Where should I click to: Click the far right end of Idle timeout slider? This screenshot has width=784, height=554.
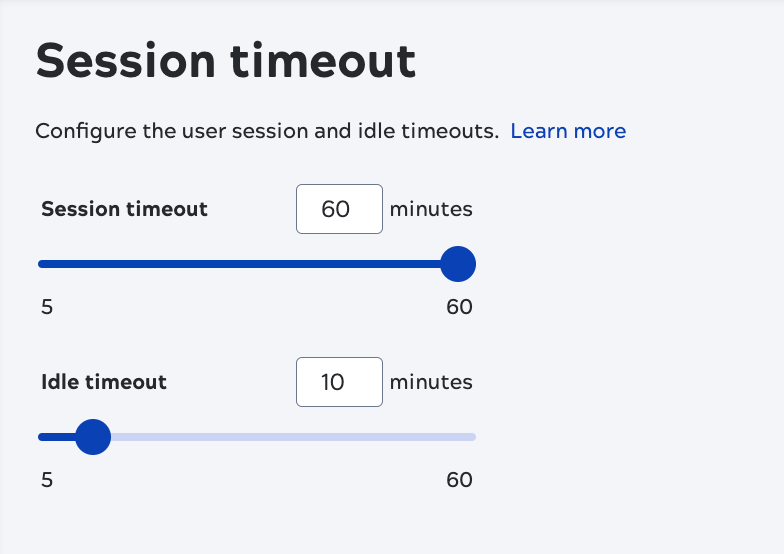(473, 436)
